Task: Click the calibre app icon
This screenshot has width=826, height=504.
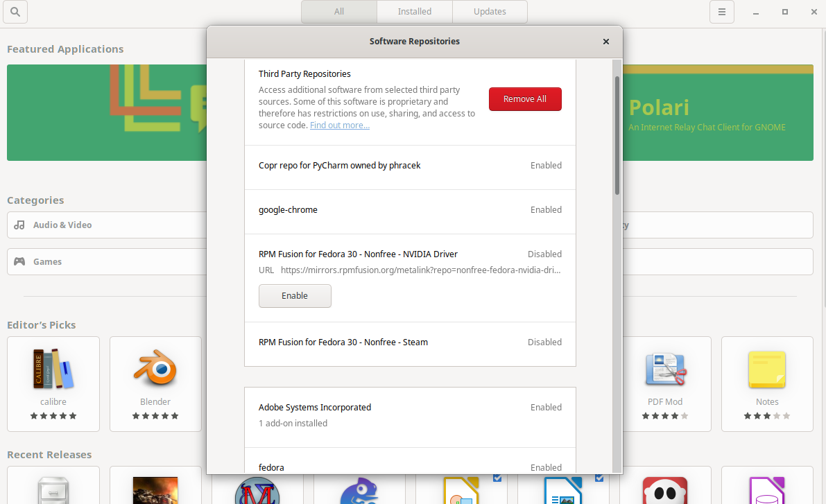Action: tap(53, 369)
